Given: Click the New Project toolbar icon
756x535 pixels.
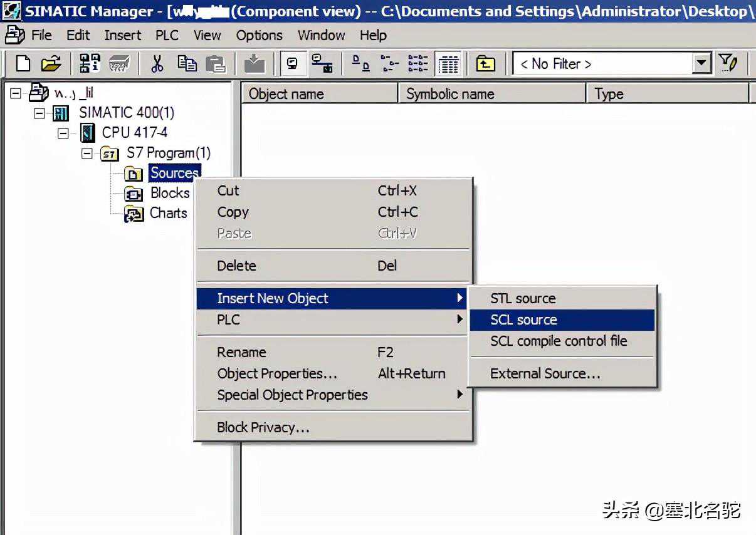Looking at the screenshot, I should click(x=23, y=63).
